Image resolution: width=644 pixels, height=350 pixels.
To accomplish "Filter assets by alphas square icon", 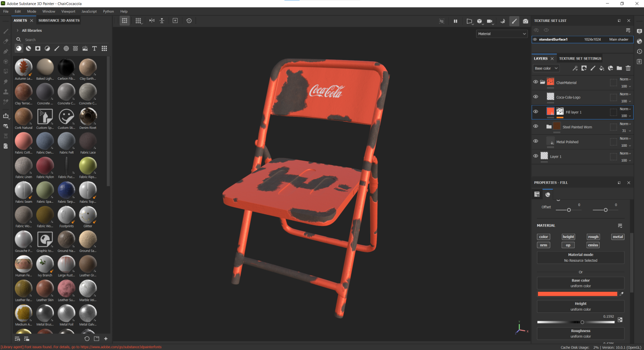I will click(38, 48).
